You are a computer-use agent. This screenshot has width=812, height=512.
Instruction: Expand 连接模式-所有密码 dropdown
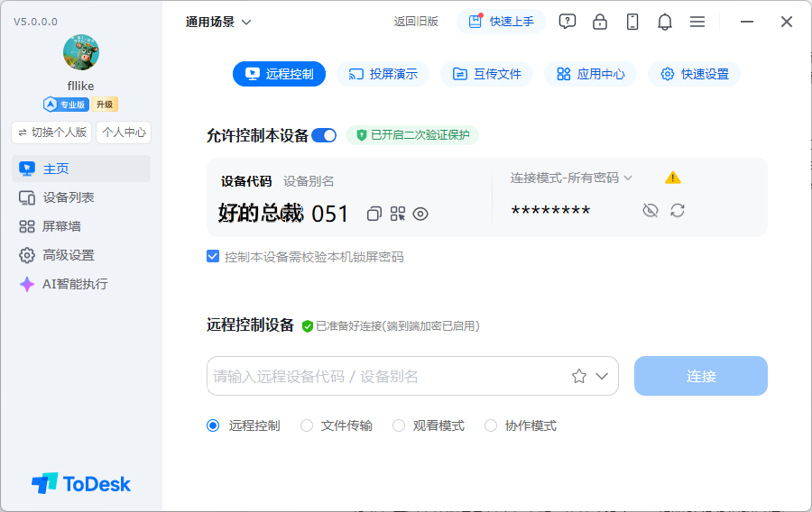tap(571, 178)
